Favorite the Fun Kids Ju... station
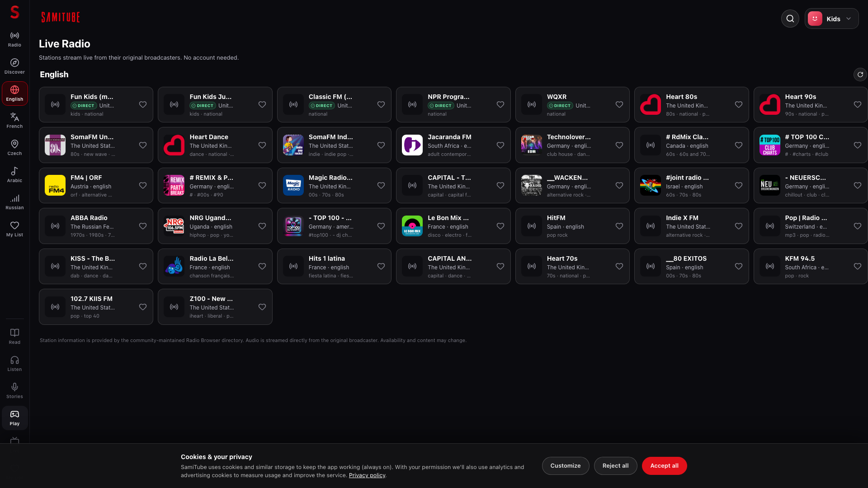The image size is (868, 488). 262,105
